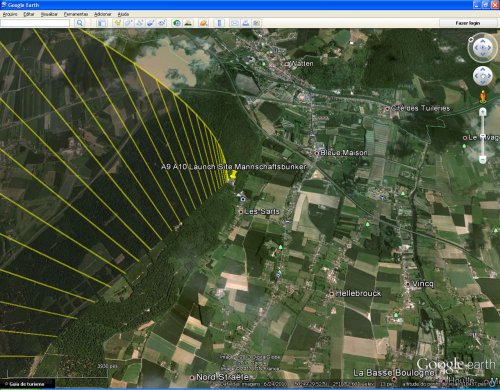Choose the Add Image Overlay tool

[x=151, y=23]
